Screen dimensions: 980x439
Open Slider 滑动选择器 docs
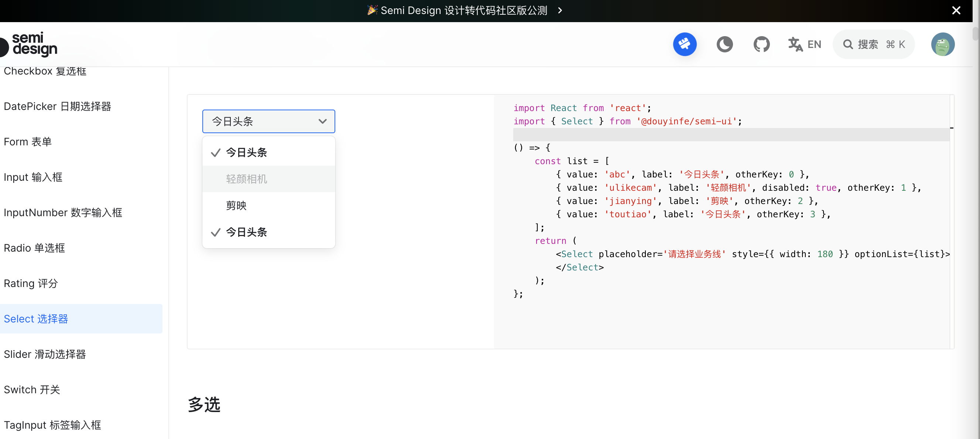click(x=45, y=354)
